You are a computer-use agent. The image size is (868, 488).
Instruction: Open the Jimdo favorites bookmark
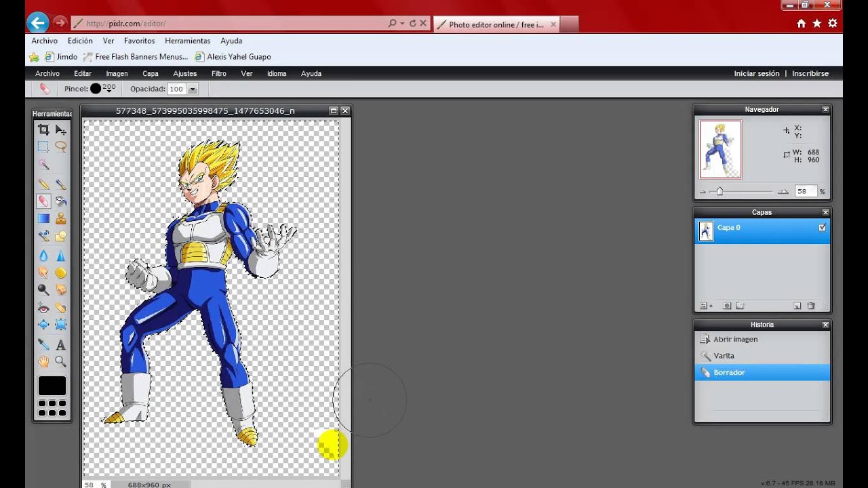(61, 57)
